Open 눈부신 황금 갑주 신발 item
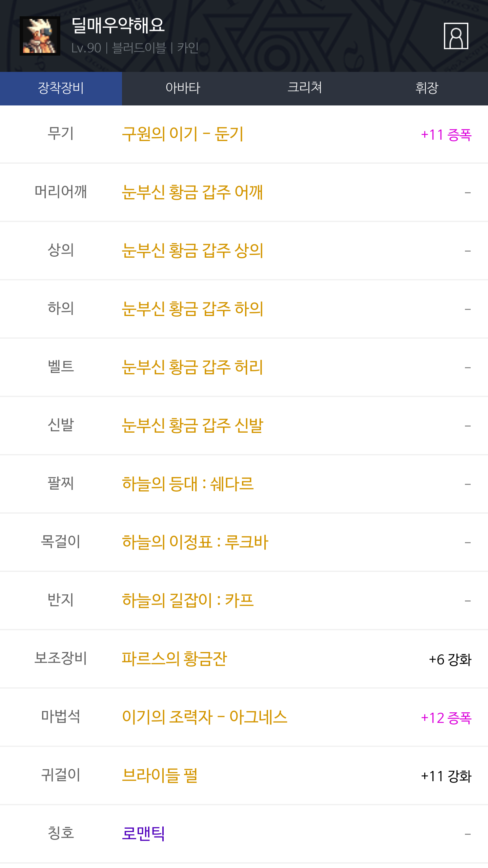This screenshot has width=488, height=868. tap(192, 426)
